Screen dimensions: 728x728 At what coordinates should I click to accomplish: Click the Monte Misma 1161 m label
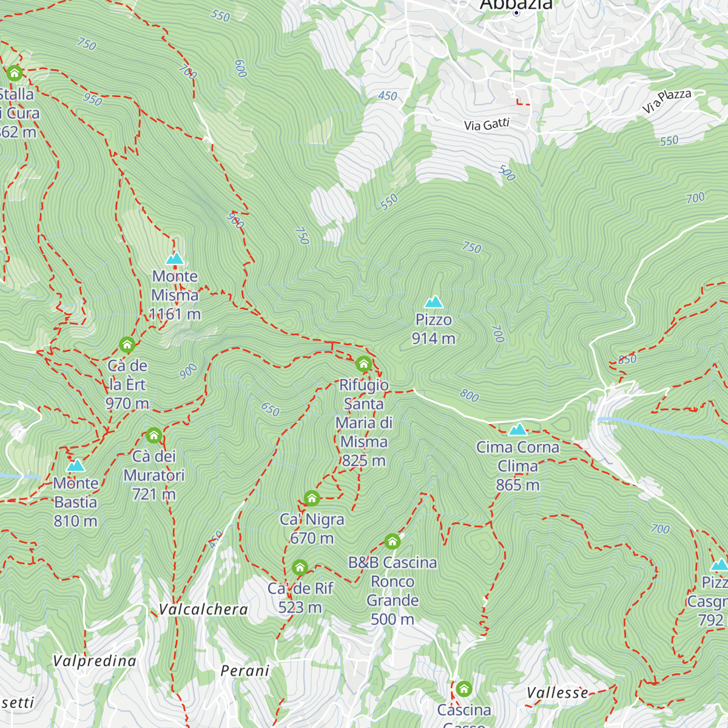(175, 295)
